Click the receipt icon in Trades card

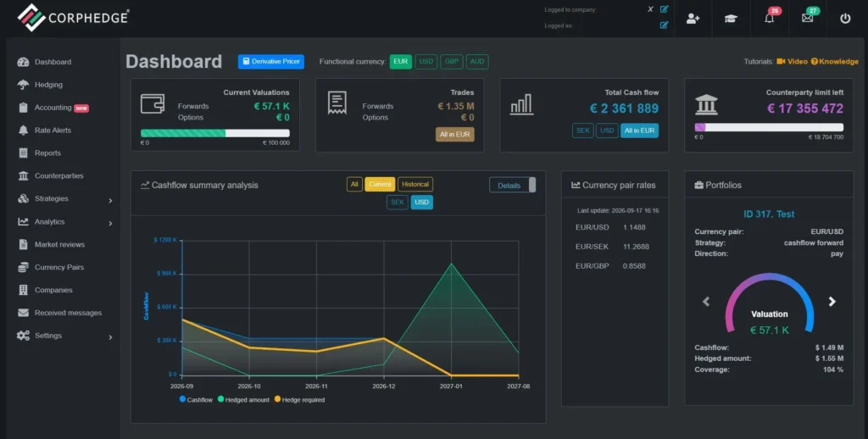tap(337, 103)
